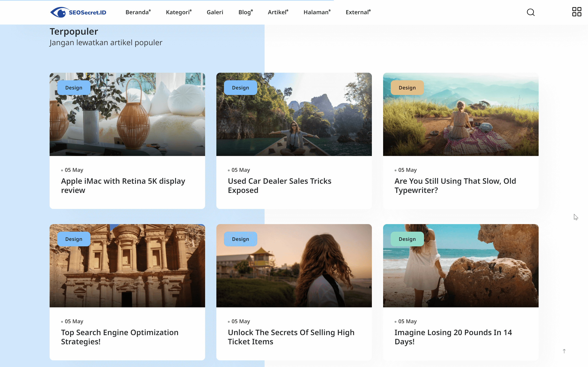Viewport: 588px width, 367px height.
Task: Click the beach photo on 'Imagine Losing 20 Pounds' article
Action: pyautogui.click(x=461, y=266)
